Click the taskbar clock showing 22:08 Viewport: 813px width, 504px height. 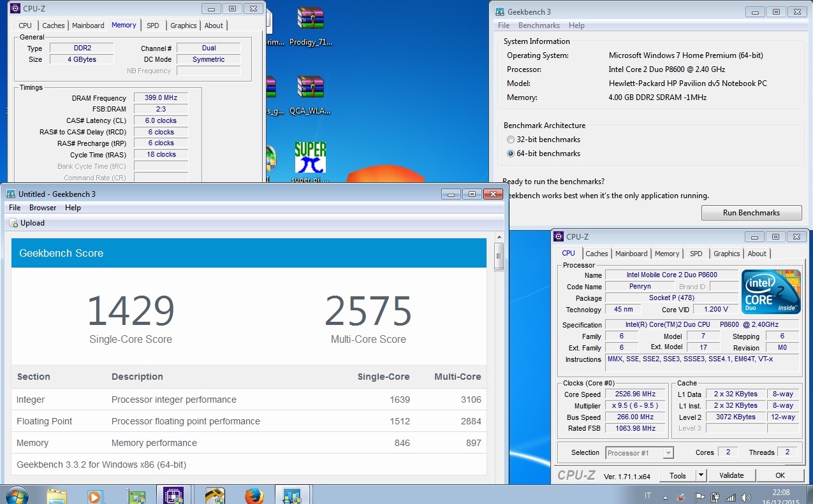tap(781, 496)
